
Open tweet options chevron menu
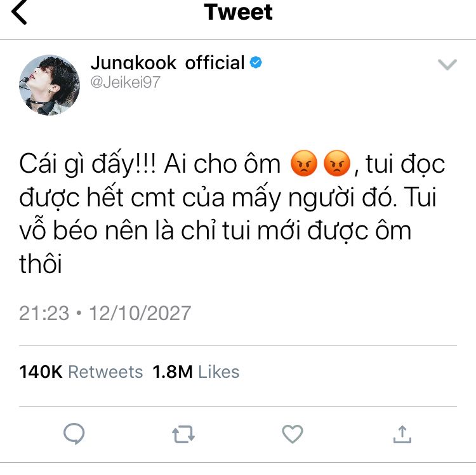tap(447, 64)
